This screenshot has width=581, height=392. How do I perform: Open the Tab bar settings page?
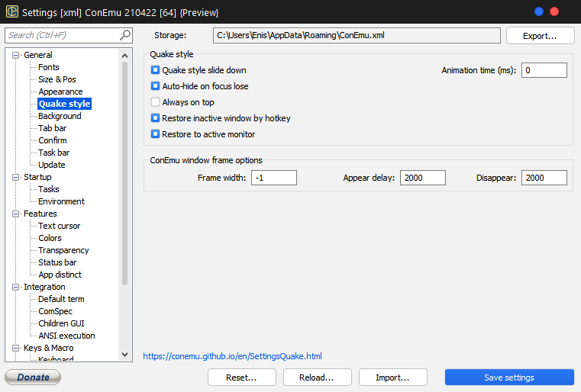(52, 128)
